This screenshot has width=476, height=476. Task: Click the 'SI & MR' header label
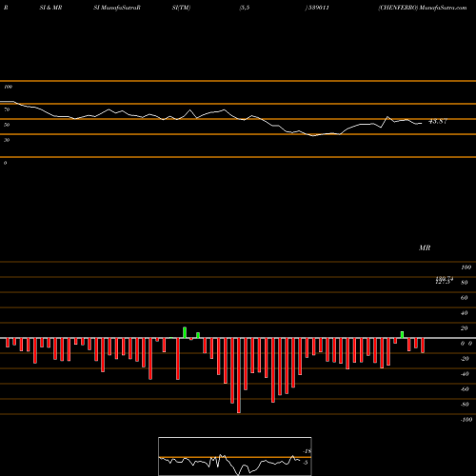point(50,8)
